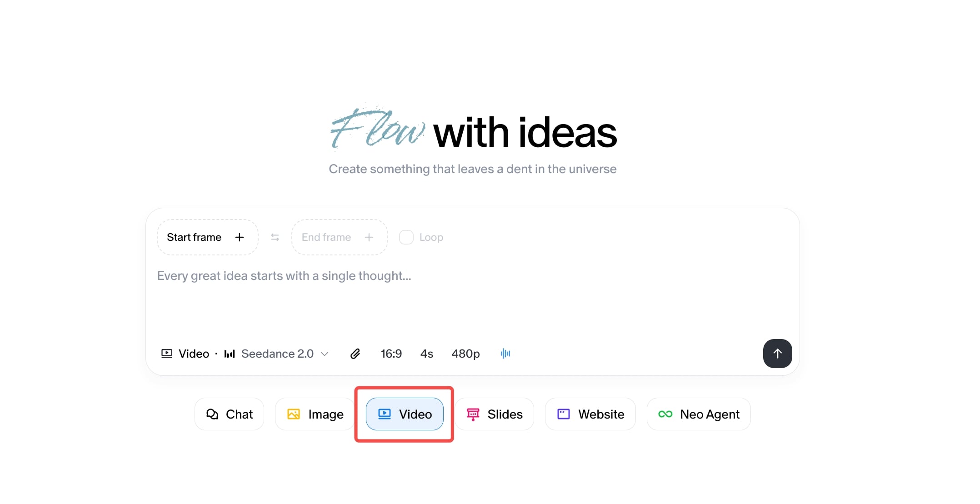
Task: Toggle the audio waveform icon
Action: [x=505, y=354]
